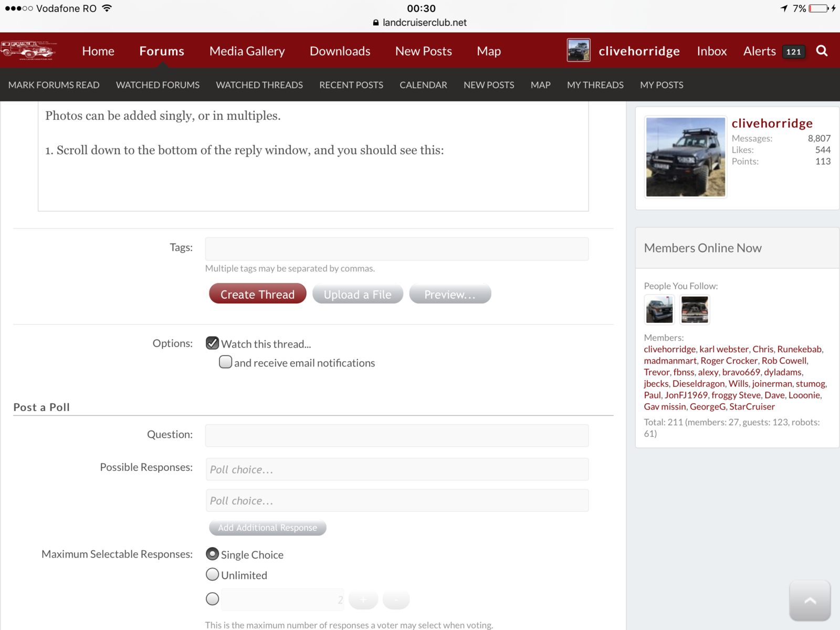Open Inbox in navigation bar
The image size is (840, 630).
711,51
